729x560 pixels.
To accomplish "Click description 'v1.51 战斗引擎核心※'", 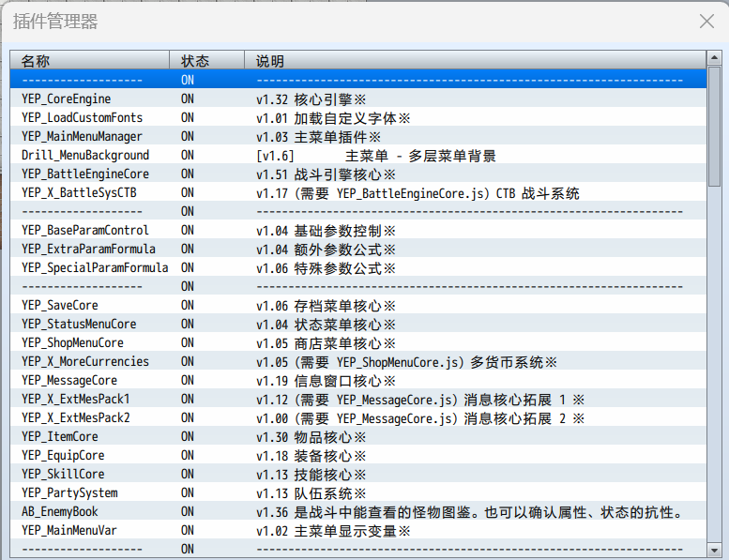I will [326, 174].
